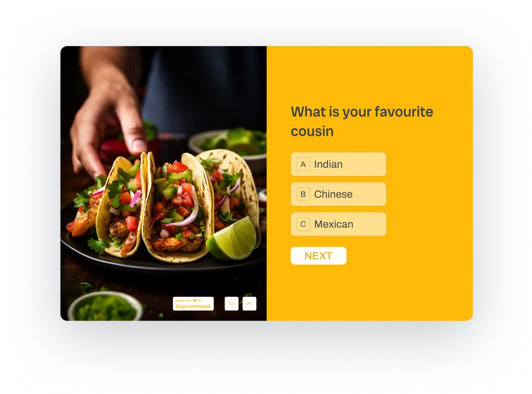The width and height of the screenshot is (532, 394).
Task: Click the heart icon in tinycommand badge
Action: (x=194, y=301)
